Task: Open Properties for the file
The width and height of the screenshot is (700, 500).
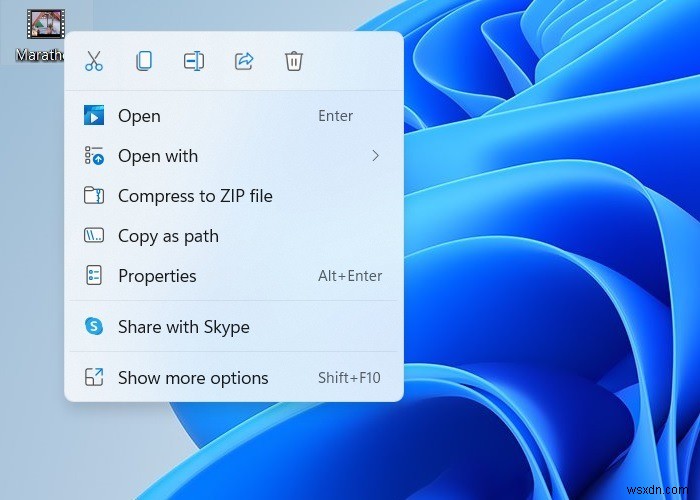Action: (234, 276)
